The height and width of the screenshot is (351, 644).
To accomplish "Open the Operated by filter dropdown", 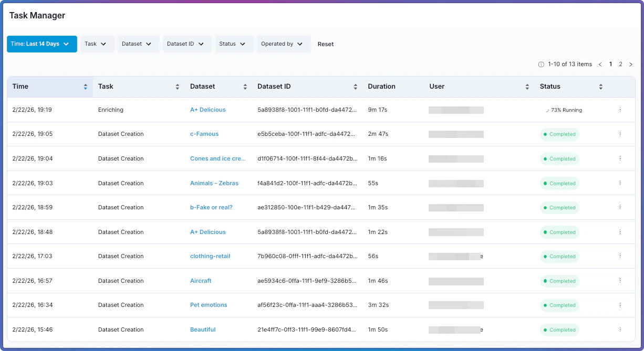I will 283,44.
